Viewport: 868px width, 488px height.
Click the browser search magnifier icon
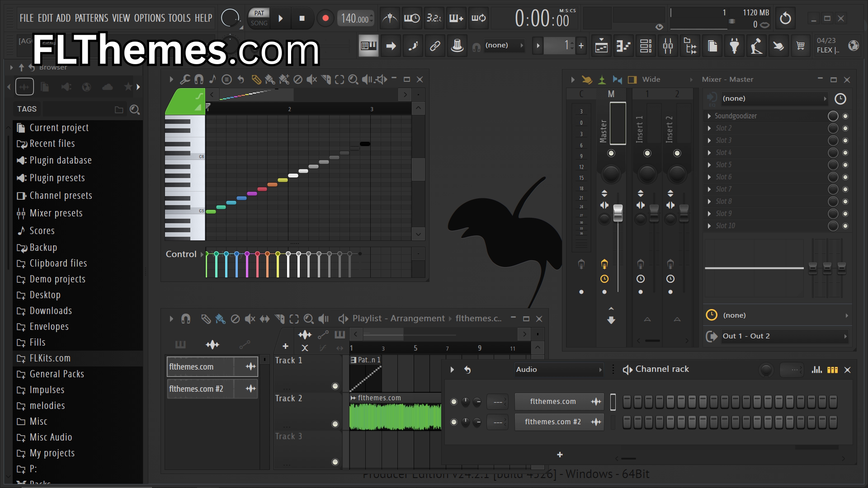tap(134, 109)
